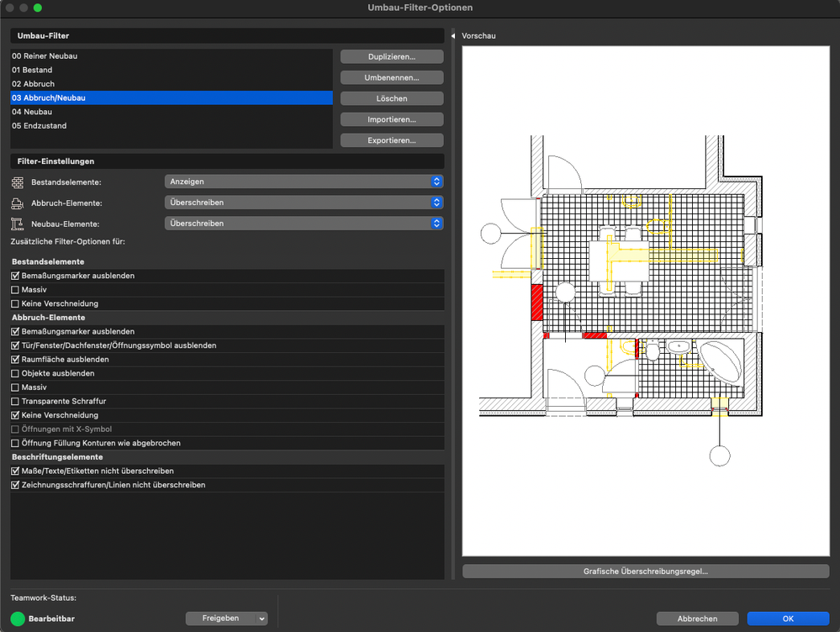The width and height of the screenshot is (840, 632).
Task: Toggle Abbruch-Elemente Bemaßungsmarker ausblenden checkbox
Action: tap(15, 331)
